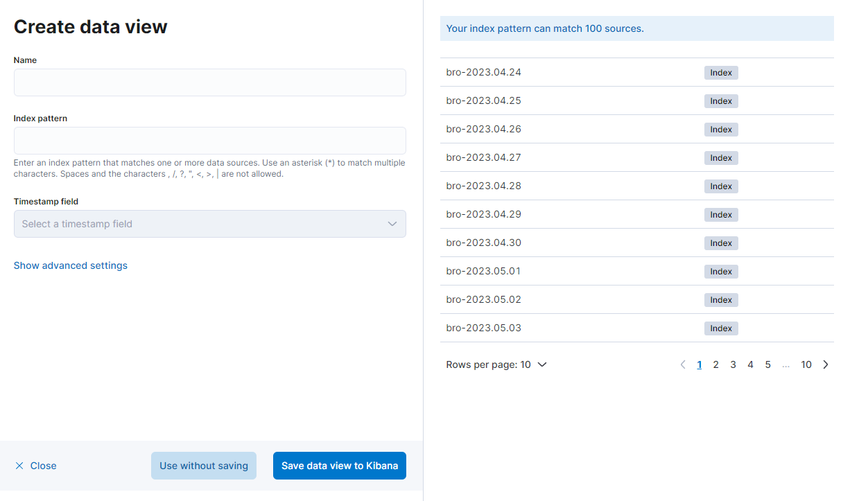Open the Timestamp field dropdown

pos(209,224)
